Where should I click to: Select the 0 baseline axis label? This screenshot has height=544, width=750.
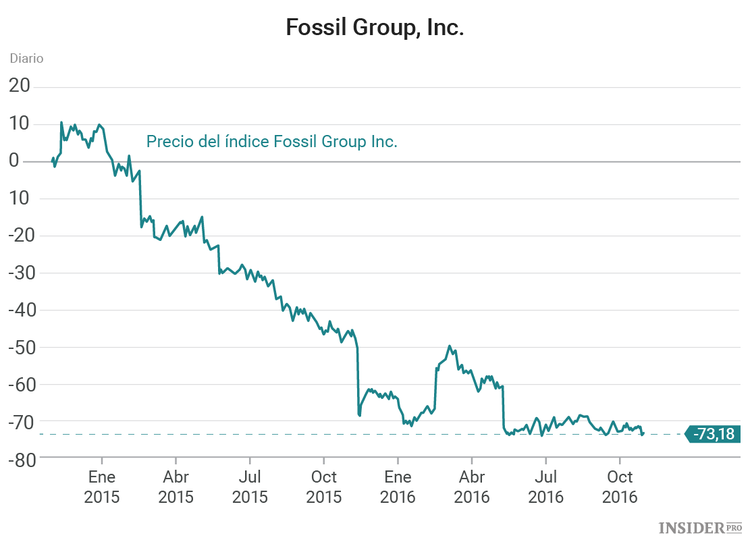(14, 161)
